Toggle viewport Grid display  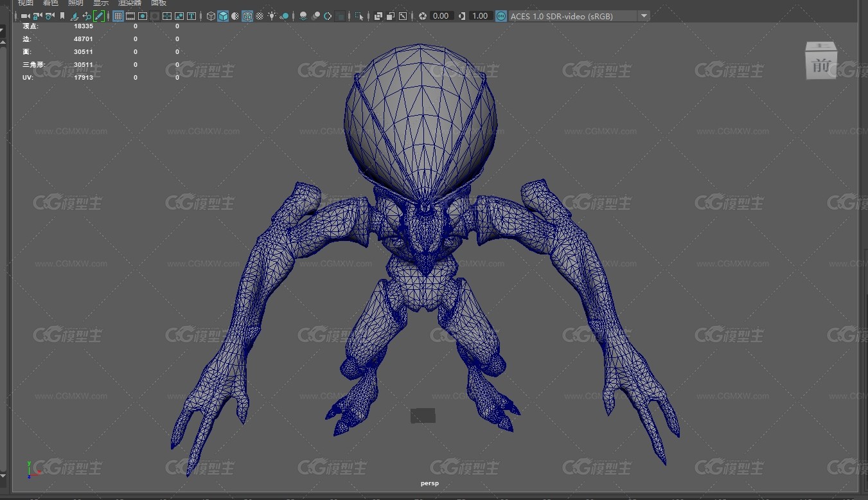point(118,16)
